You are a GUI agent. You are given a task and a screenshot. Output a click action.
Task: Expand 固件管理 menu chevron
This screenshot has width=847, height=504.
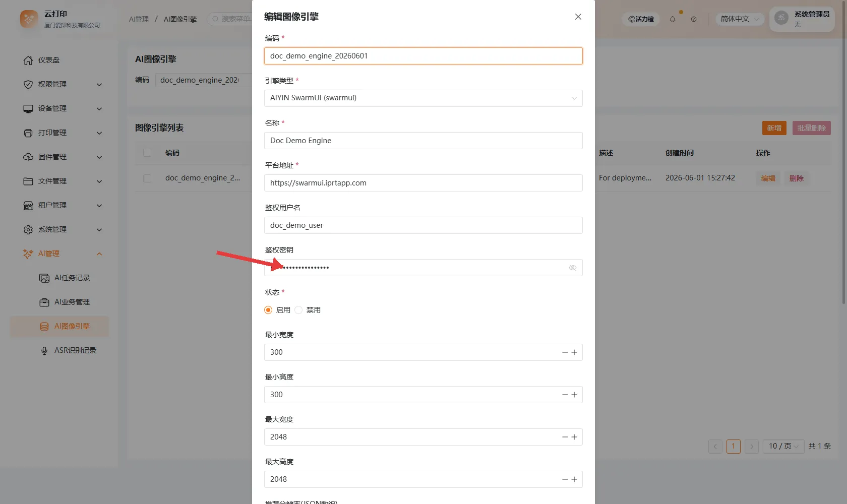pos(99,157)
